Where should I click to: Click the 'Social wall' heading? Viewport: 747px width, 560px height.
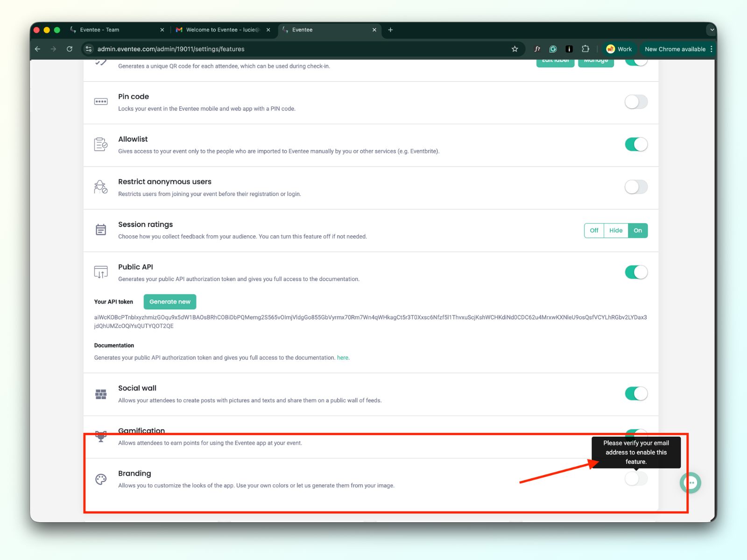click(137, 388)
